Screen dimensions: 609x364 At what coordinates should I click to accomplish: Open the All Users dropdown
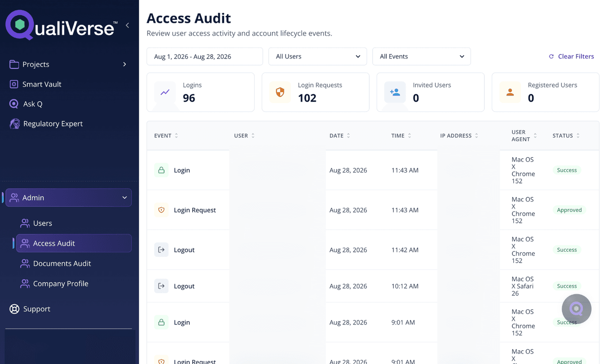pyautogui.click(x=318, y=56)
